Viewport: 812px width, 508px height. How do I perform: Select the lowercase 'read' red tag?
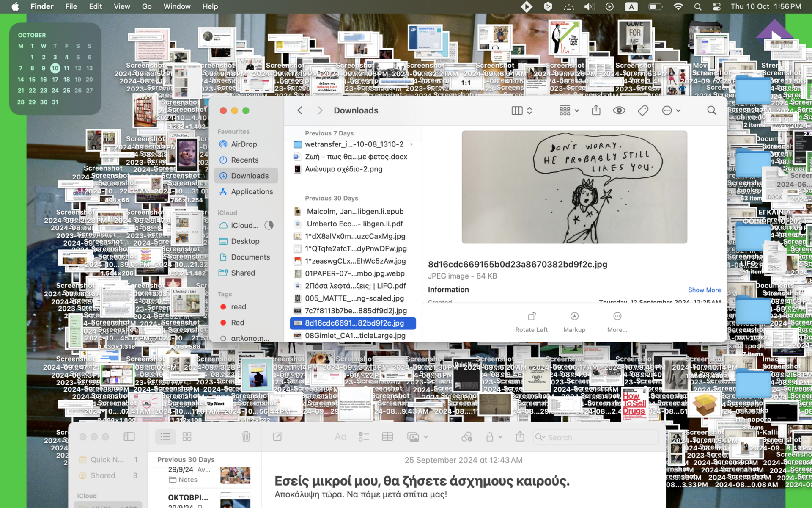246,307
